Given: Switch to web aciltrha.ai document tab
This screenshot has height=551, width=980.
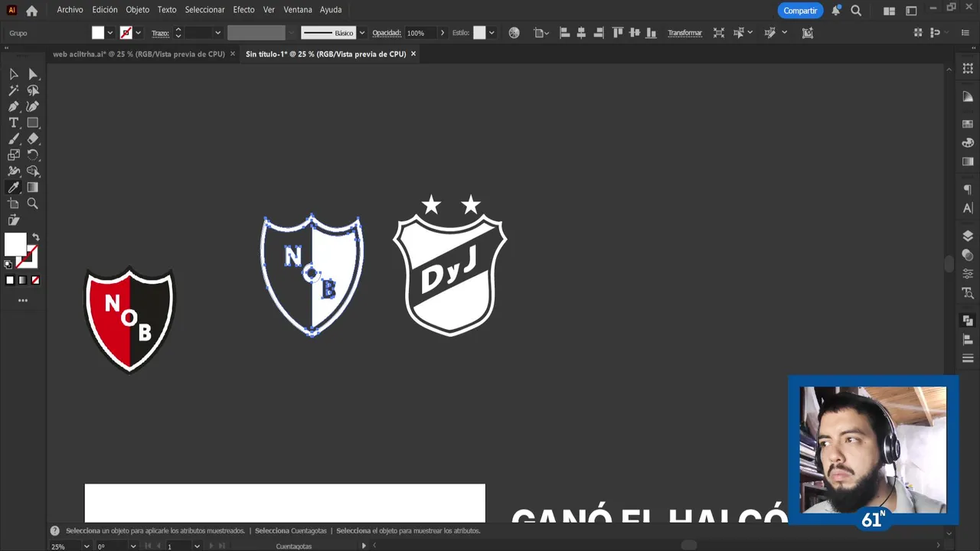Looking at the screenshot, I should pos(139,54).
